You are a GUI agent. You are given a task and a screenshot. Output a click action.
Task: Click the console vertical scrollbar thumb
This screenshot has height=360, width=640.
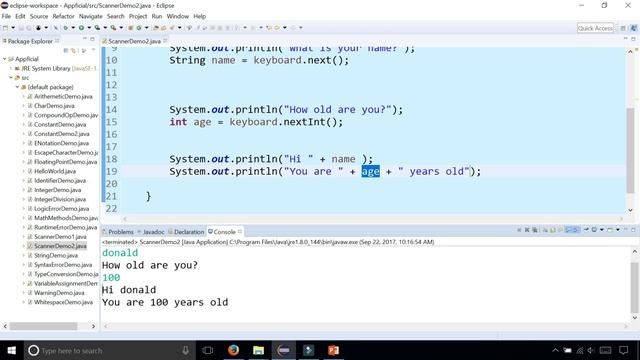pyautogui.click(x=634, y=287)
